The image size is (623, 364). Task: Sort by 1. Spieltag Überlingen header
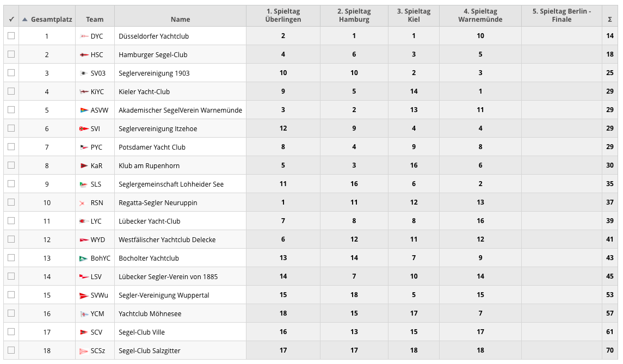pos(283,15)
